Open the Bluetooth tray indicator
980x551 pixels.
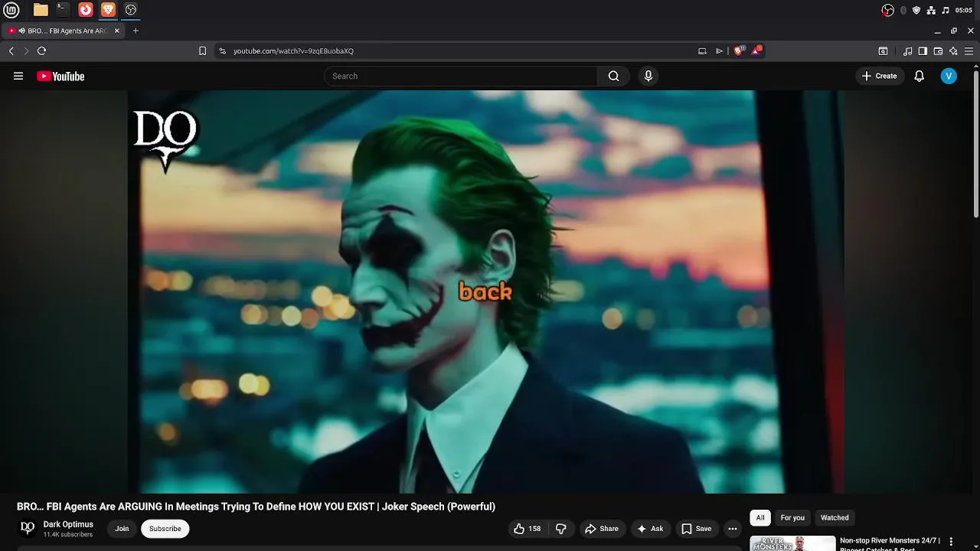click(x=903, y=10)
